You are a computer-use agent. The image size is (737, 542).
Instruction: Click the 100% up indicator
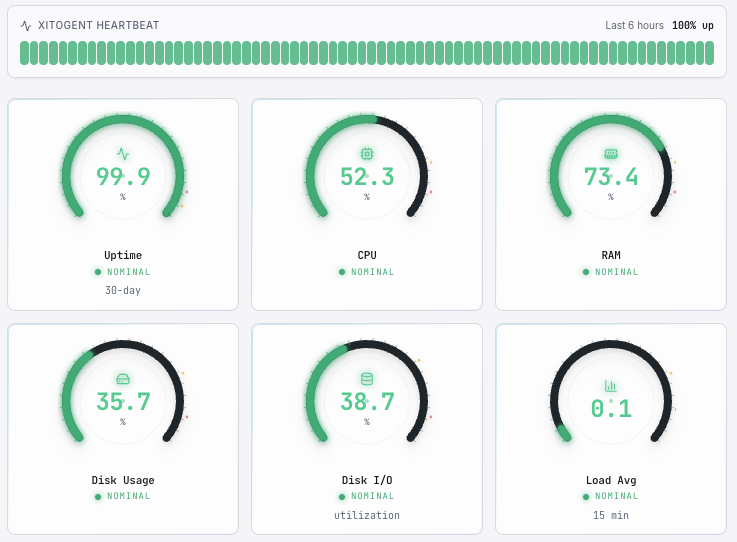(693, 25)
